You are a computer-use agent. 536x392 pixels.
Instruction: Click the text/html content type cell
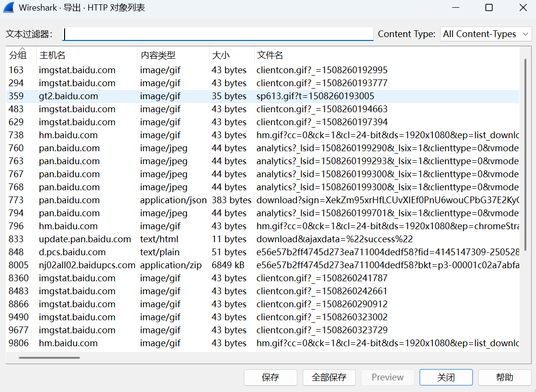(159, 239)
